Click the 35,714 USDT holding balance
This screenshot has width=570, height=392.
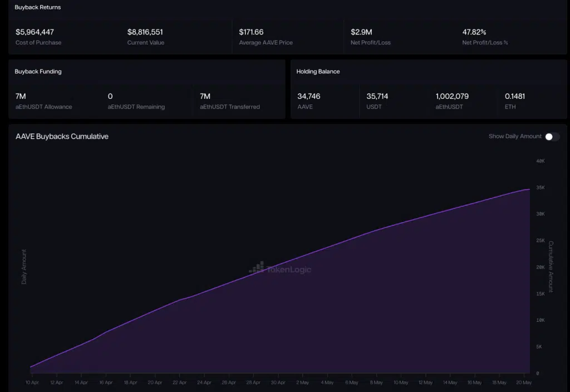click(x=377, y=97)
